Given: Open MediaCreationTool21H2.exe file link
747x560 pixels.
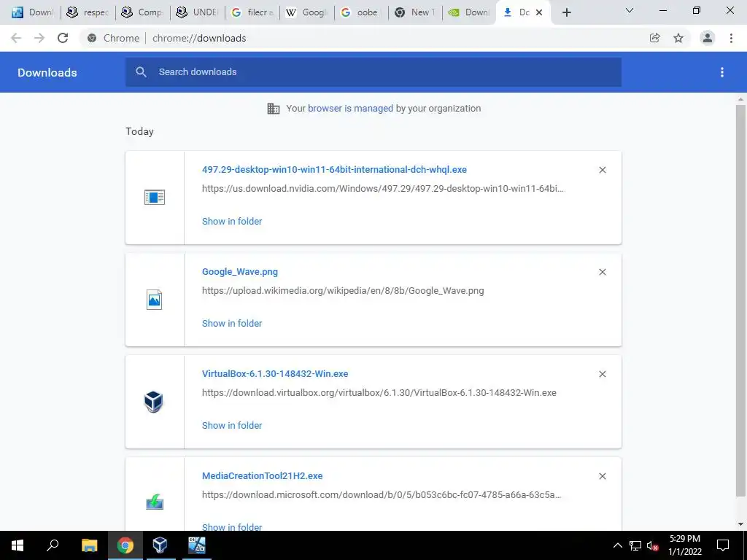Looking at the screenshot, I should (262, 475).
